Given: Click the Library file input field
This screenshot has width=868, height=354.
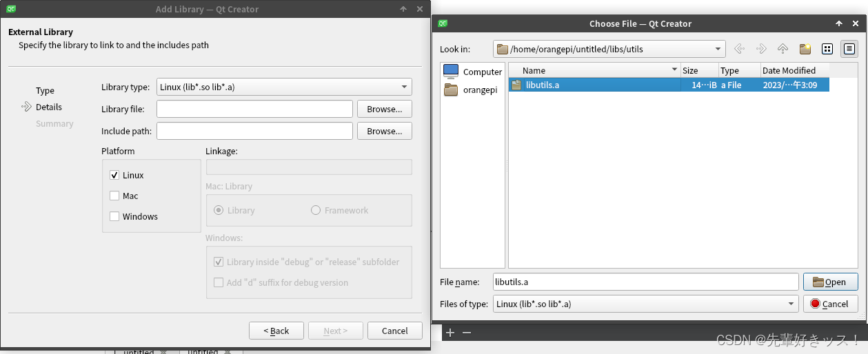Looking at the screenshot, I should click(255, 109).
